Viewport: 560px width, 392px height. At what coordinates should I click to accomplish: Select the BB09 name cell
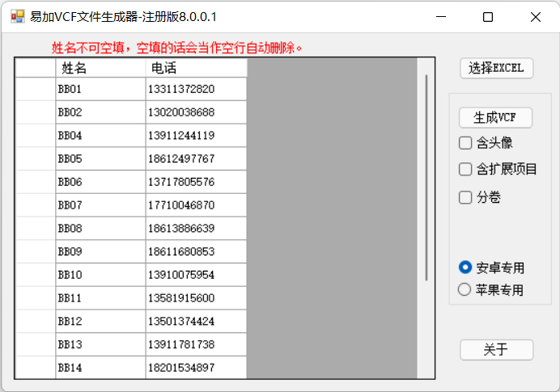(100, 251)
